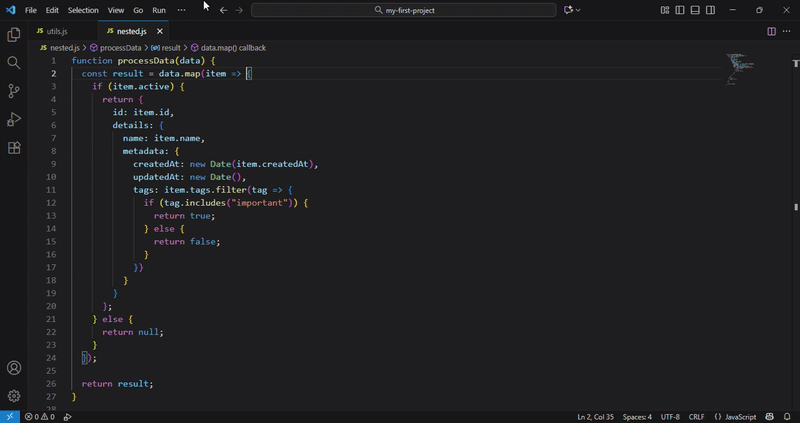Viewport: 800px width, 423px height.
Task: Click the ports forwarded status icon
Action: 67,417
